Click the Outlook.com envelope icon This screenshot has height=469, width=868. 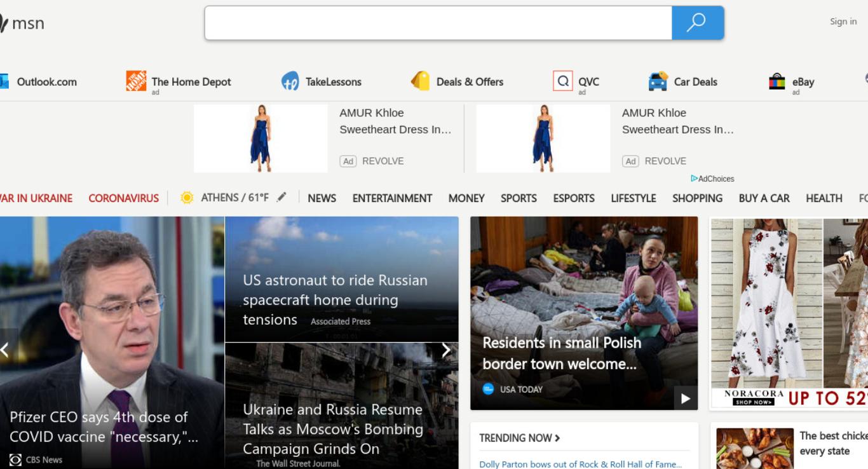(x=4, y=81)
